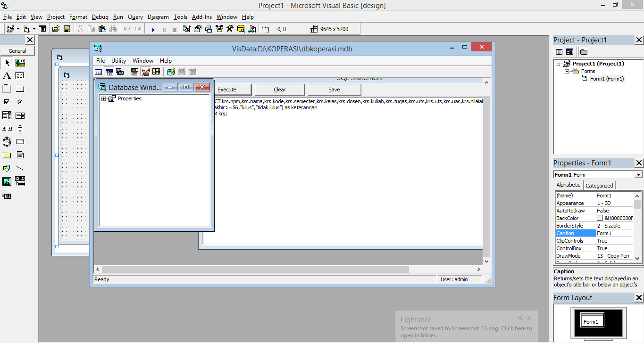Click the Menu Editor toolbar icon
Image resolution: width=644 pixels, height=343 pixels.
point(43,29)
